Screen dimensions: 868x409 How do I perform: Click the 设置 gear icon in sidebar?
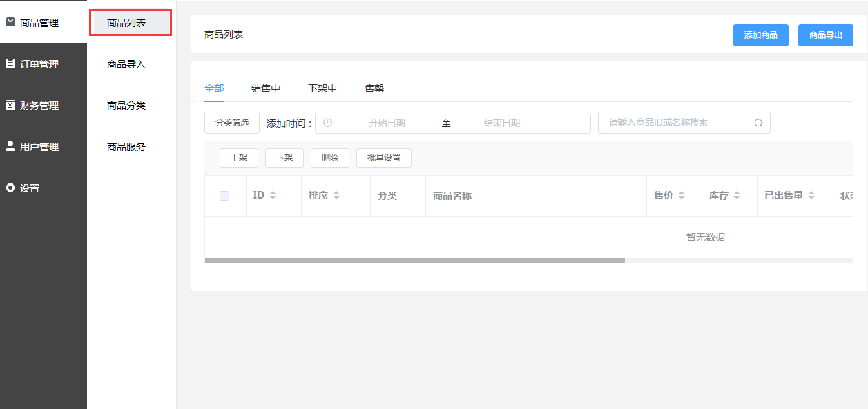(10, 188)
